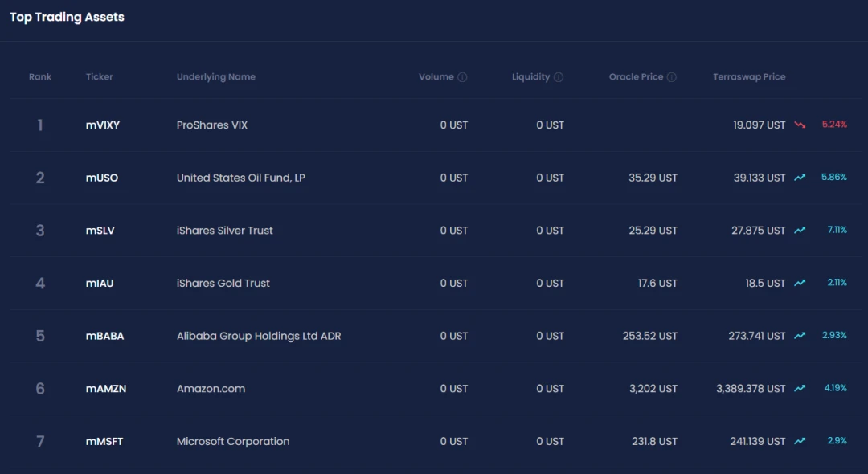Click the Ticker column header

pos(100,77)
